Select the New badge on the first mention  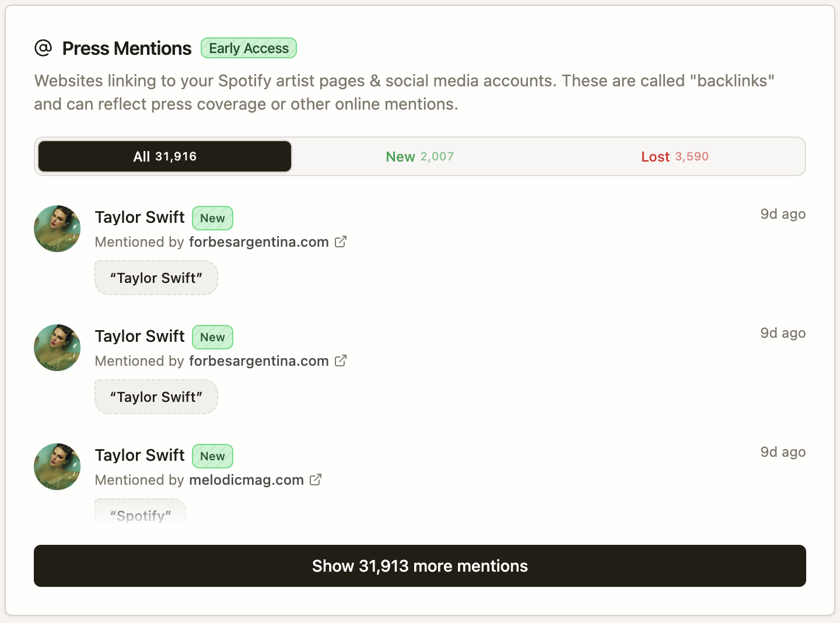click(212, 218)
